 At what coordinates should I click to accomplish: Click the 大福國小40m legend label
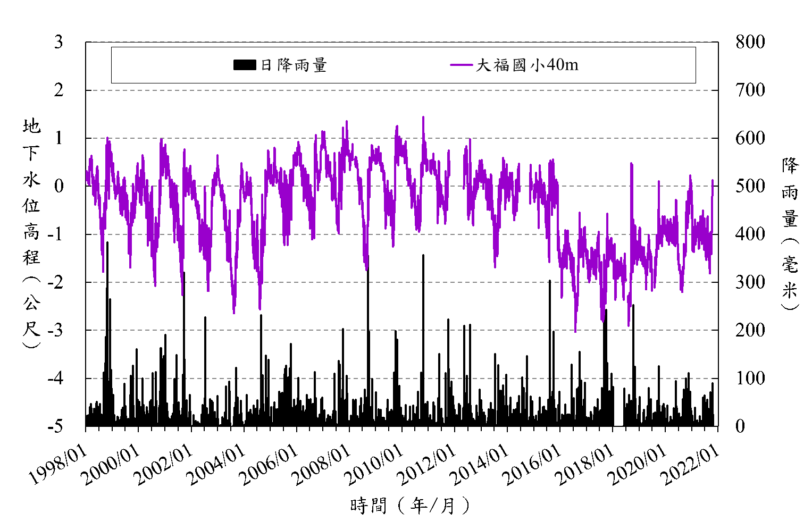coord(527,65)
